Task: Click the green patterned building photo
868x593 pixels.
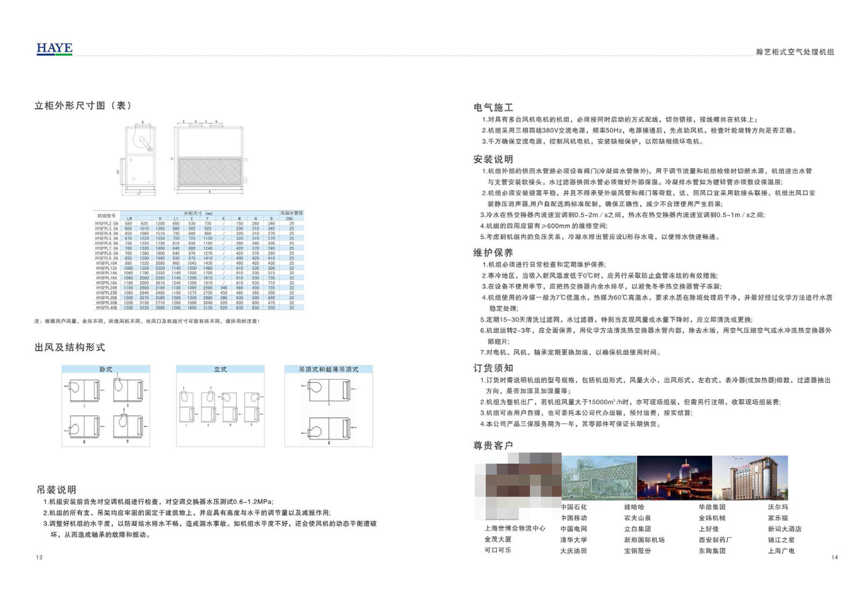Action: [x=599, y=478]
